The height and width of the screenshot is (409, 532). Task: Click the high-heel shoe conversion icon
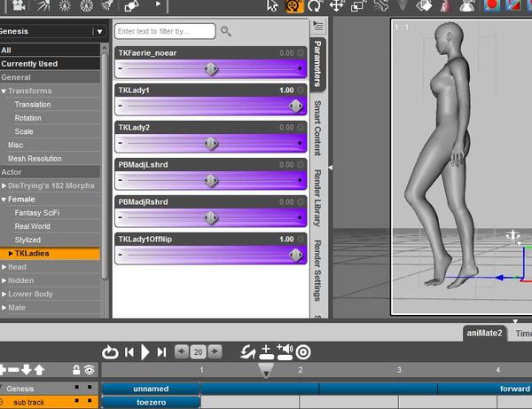[248, 352]
